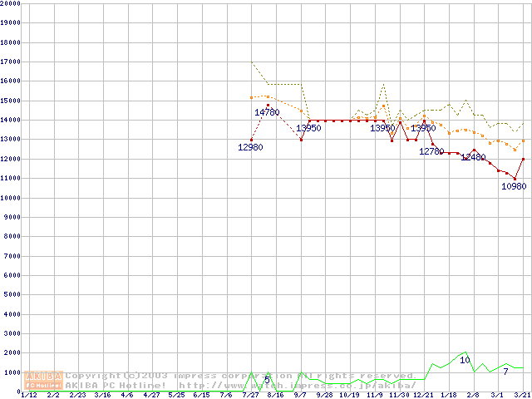Screen dimensions: 532x399
Task: Select the 1/12 date on x-axis
Action: coord(28,395)
